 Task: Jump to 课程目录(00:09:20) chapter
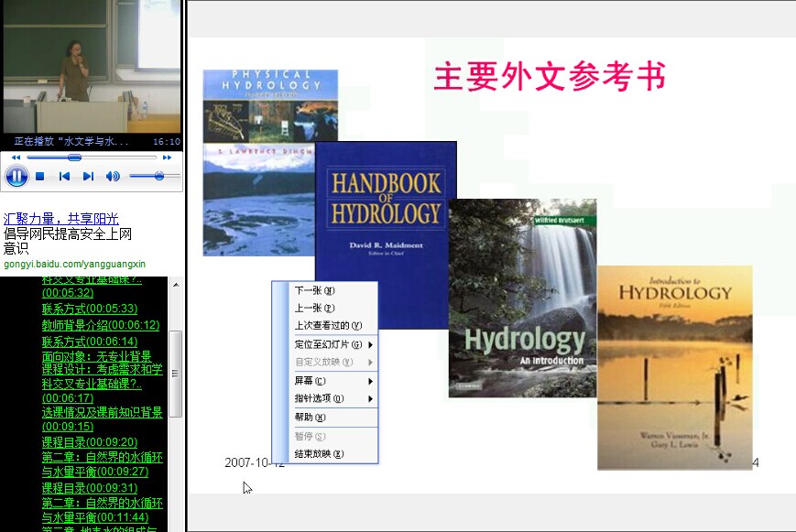pos(90,442)
